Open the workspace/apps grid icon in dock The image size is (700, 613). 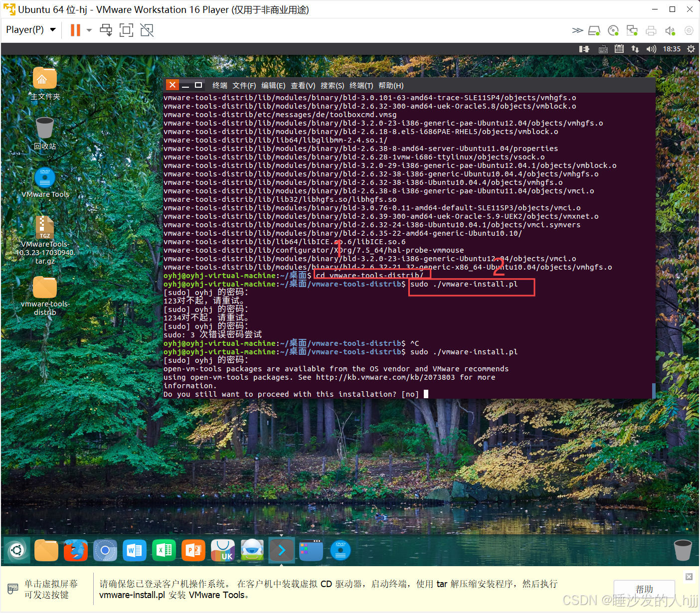point(311,550)
